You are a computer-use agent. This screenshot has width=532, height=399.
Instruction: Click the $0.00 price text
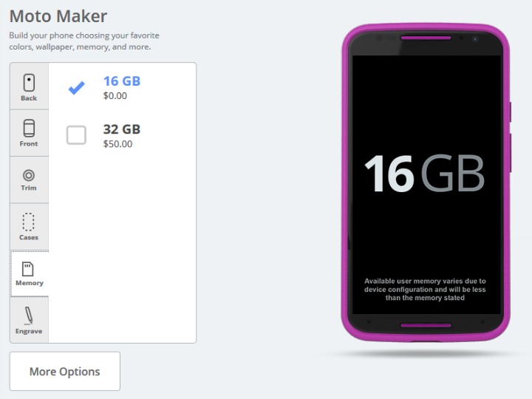(115, 95)
